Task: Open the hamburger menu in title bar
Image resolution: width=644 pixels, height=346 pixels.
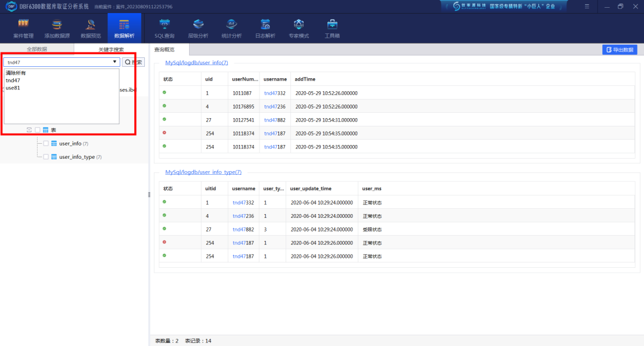Action: click(x=587, y=7)
